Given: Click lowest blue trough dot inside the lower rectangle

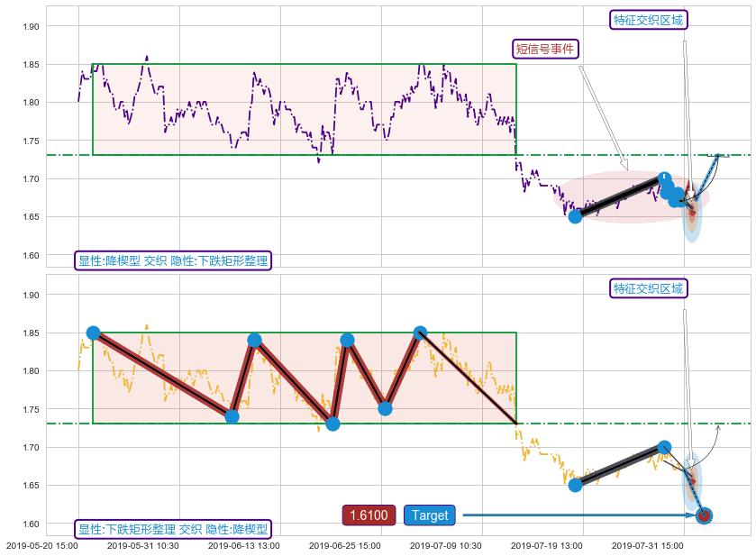Looking at the screenshot, I should [x=332, y=424].
